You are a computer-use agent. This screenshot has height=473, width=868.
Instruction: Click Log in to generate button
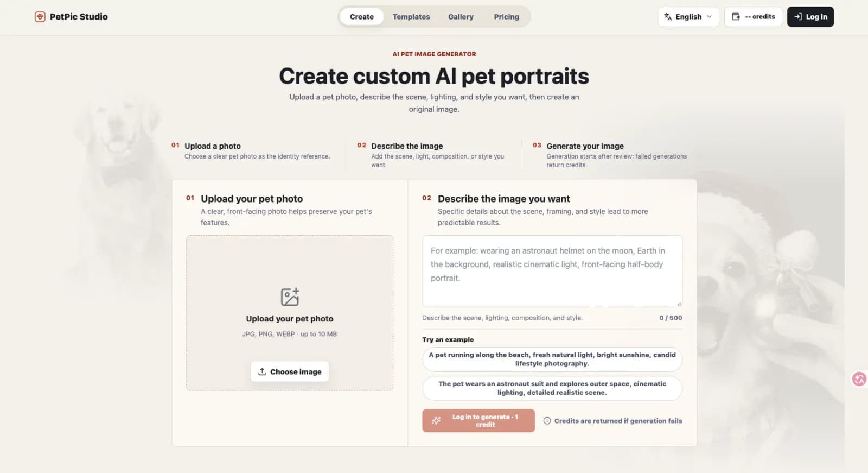(478, 421)
